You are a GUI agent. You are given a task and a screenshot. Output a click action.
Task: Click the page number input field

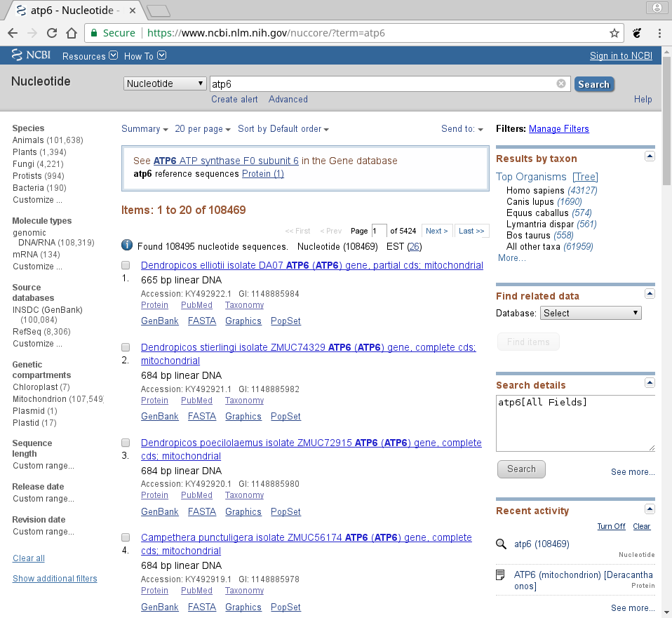tap(379, 231)
